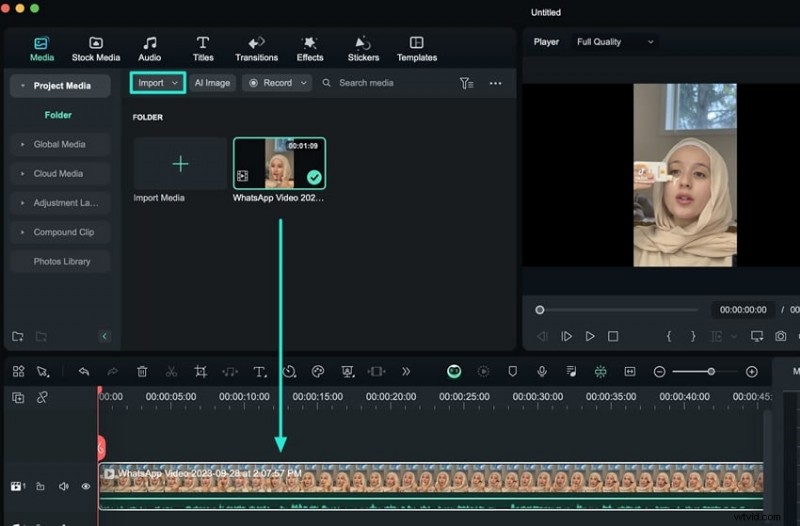Switch to the Transitions tab

[x=256, y=48]
